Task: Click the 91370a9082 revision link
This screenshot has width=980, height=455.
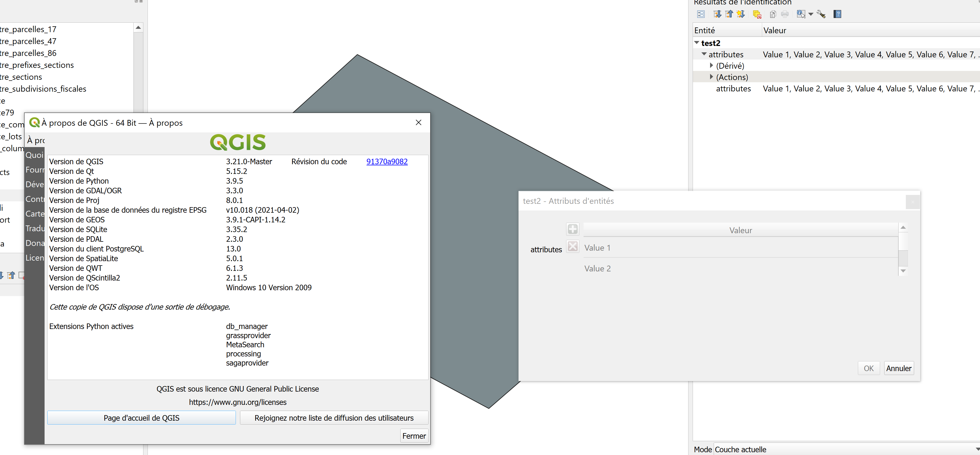Action: 386,161
